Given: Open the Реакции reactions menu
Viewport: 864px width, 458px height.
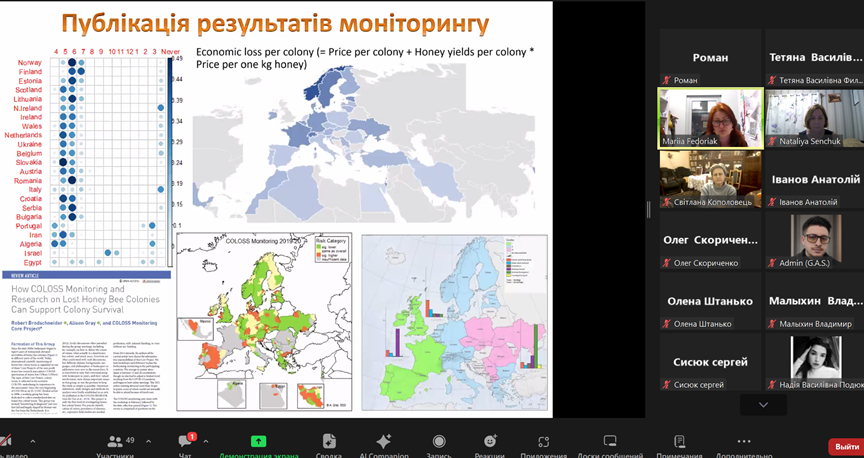Looking at the screenshot, I should tap(490, 443).
